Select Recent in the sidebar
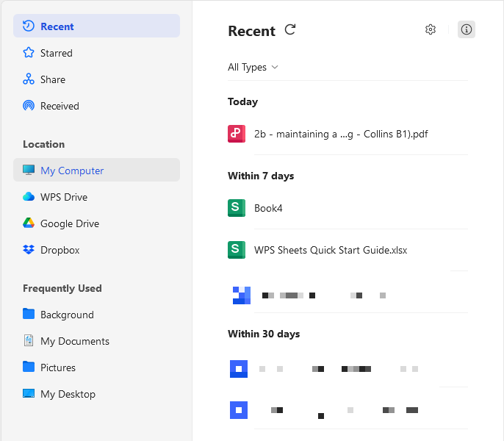Image resolution: width=504 pixels, height=441 pixels. [x=57, y=26]
